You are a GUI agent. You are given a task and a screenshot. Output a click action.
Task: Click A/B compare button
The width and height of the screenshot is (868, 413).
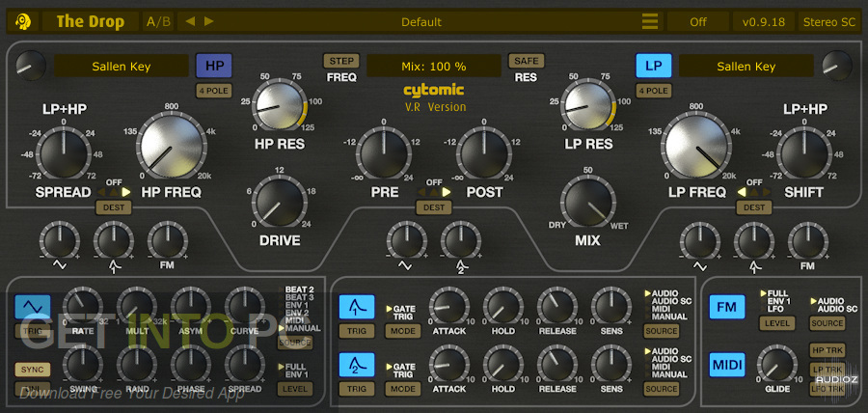click(x=158, y=22)
